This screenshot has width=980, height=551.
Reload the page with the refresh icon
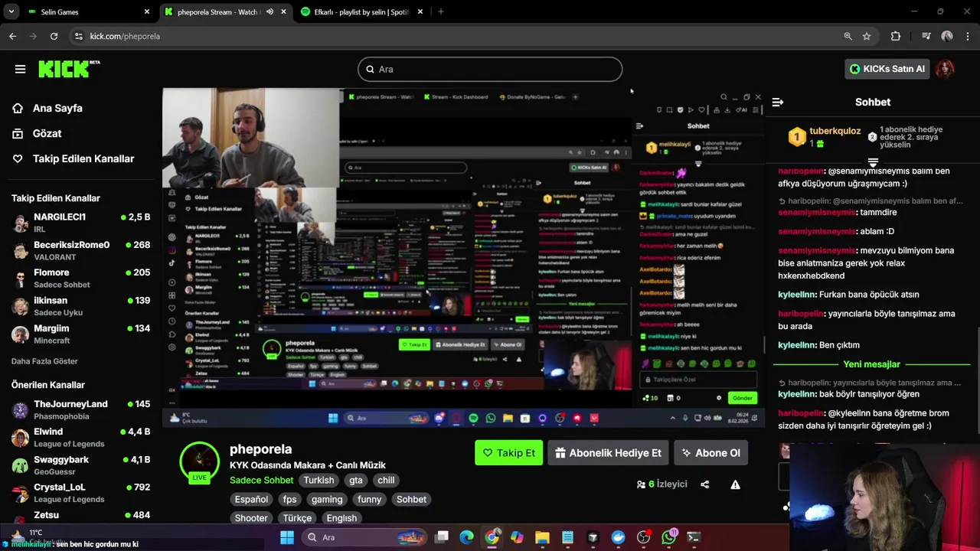coord(54,36)
